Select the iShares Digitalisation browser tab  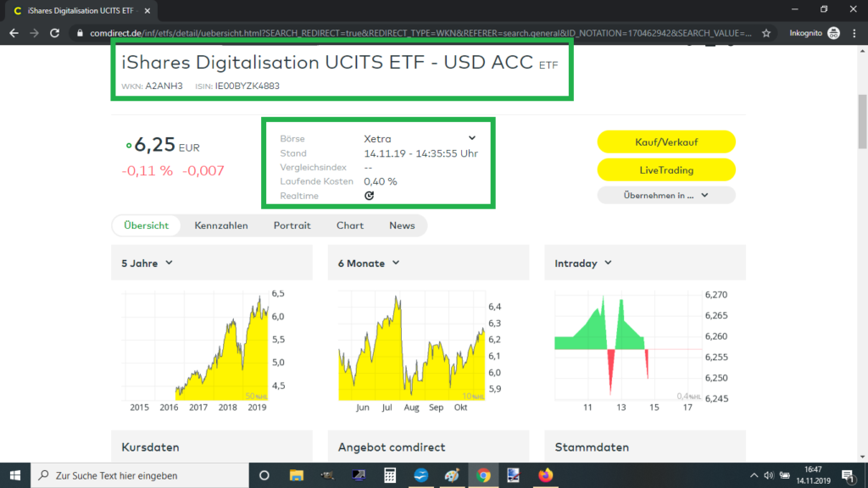(x=81, y=10)
